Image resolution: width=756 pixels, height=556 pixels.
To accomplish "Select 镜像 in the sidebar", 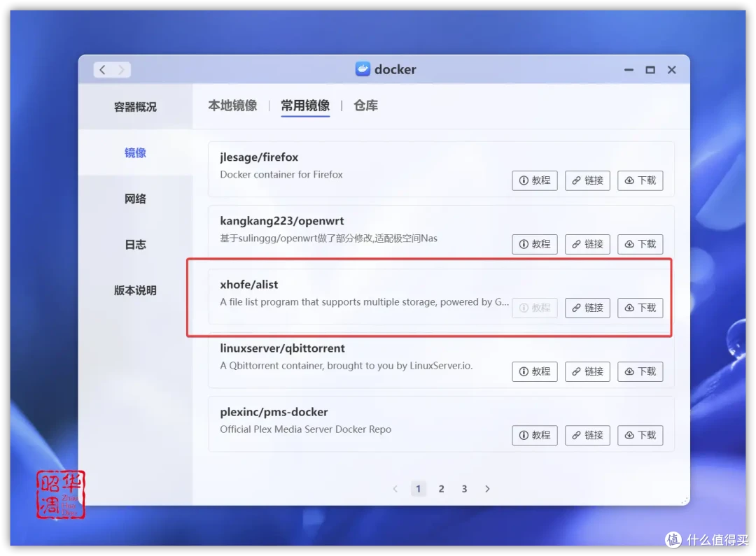I will click(135, 152).
